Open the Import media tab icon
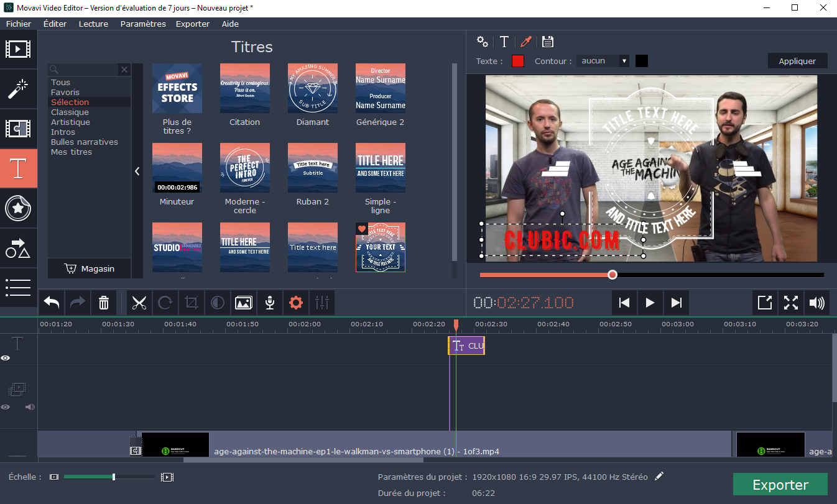 click(18, 48)
